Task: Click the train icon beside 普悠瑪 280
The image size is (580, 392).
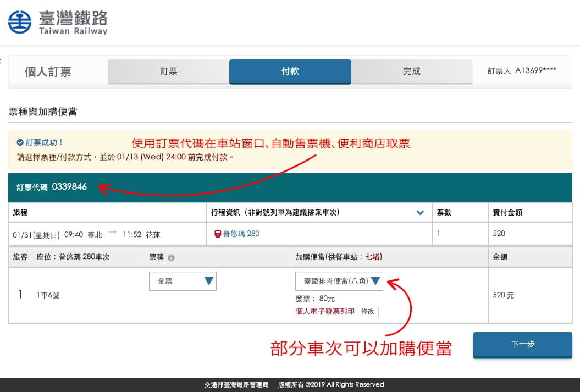Action: 218,234
